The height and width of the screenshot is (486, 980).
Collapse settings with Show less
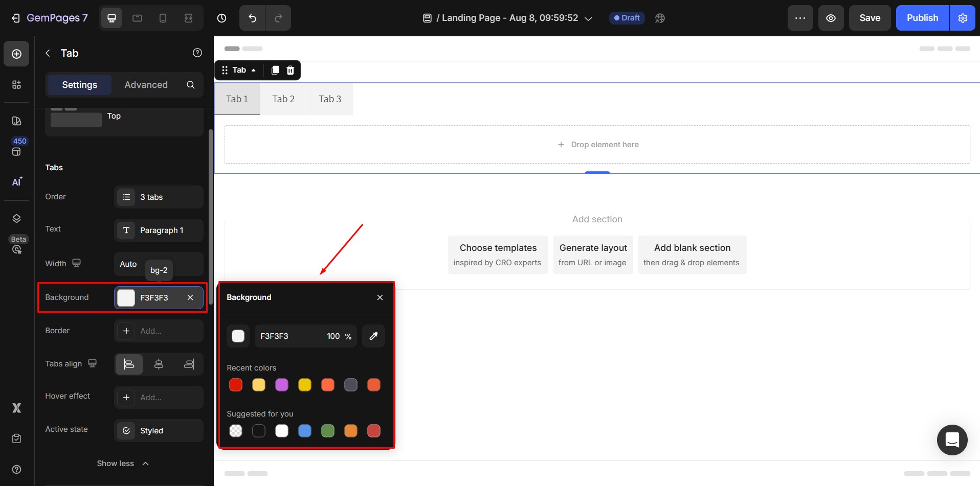click(x=123, y=464)
